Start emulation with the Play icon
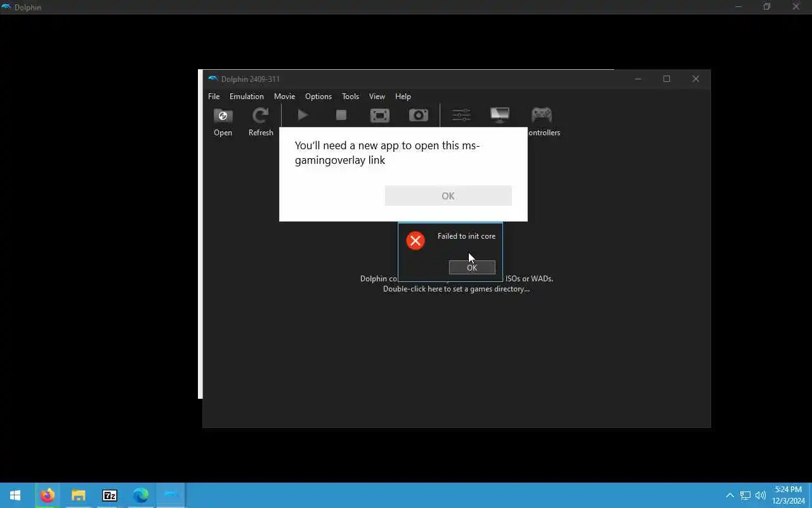This screenshot has width=812, height=508. (x=303, y=115)
